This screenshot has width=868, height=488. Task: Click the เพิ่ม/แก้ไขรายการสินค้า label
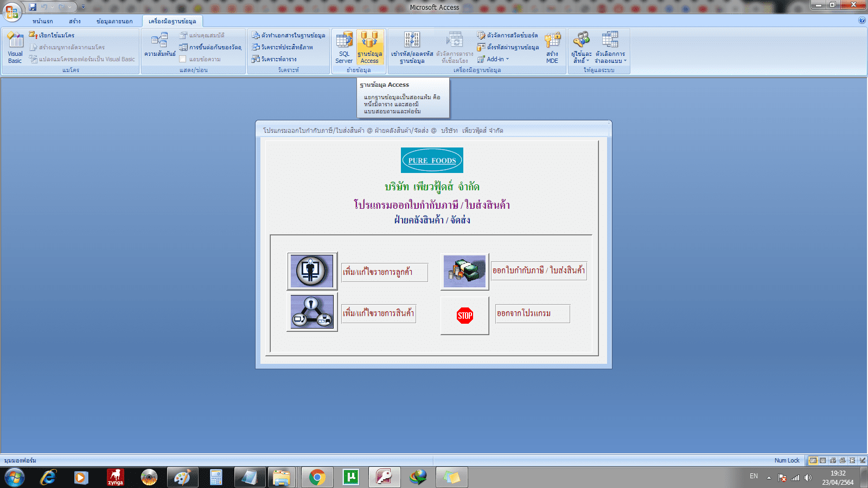pyautogui.click(x=379, y=313)
